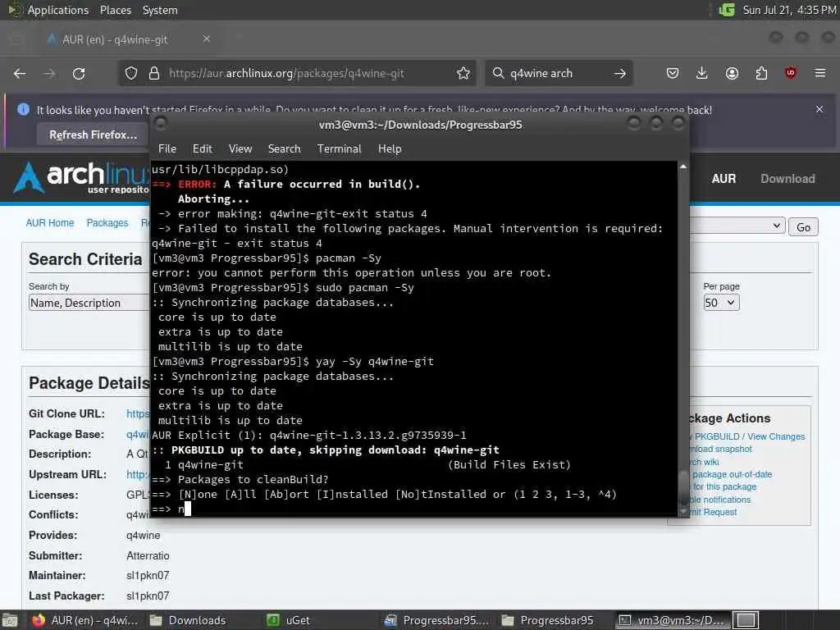Click the AUR navigation link
Image resolution: width=840 pixels, height=630 pixels.
click(x=724, y=178)
